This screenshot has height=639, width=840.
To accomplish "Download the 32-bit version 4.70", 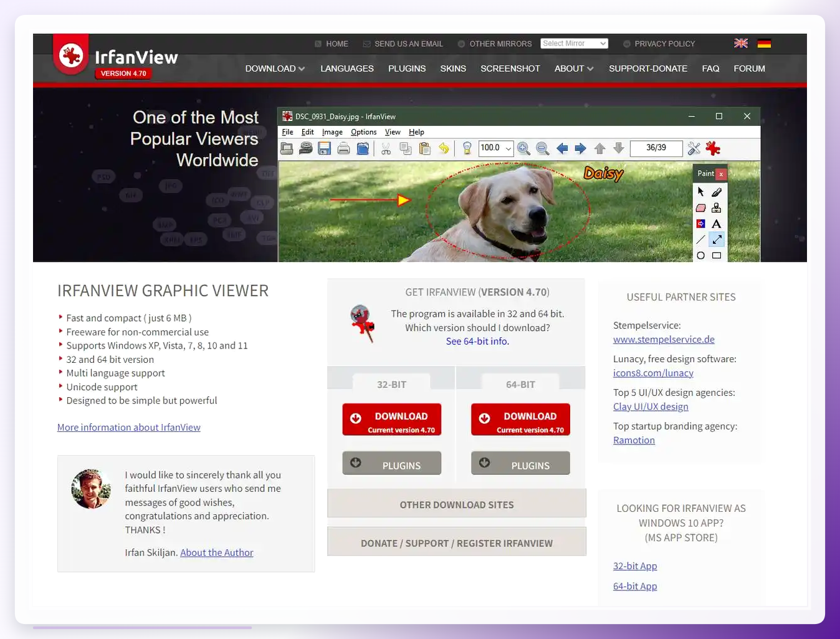I will [391, 420].
